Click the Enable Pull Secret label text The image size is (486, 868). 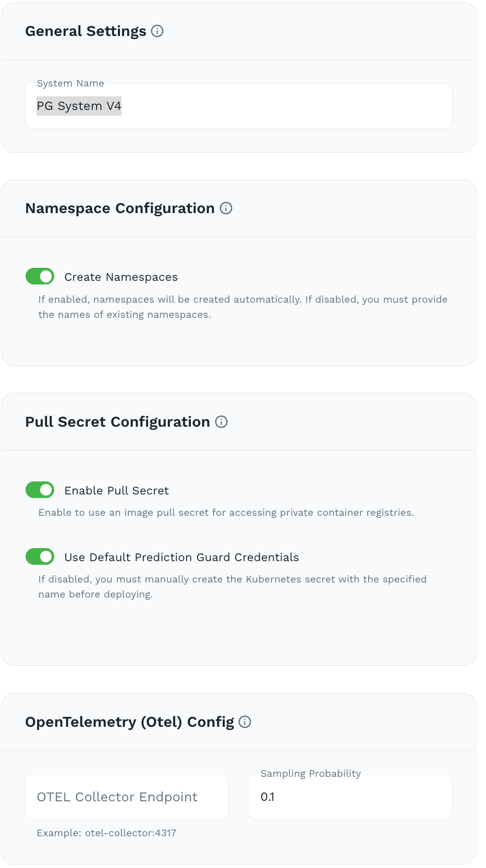pyautogui.click(x=116, y=490)
